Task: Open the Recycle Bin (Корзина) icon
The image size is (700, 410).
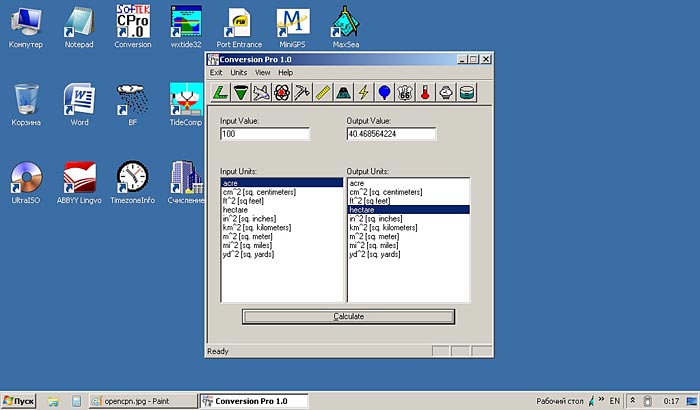Action: 26,105
